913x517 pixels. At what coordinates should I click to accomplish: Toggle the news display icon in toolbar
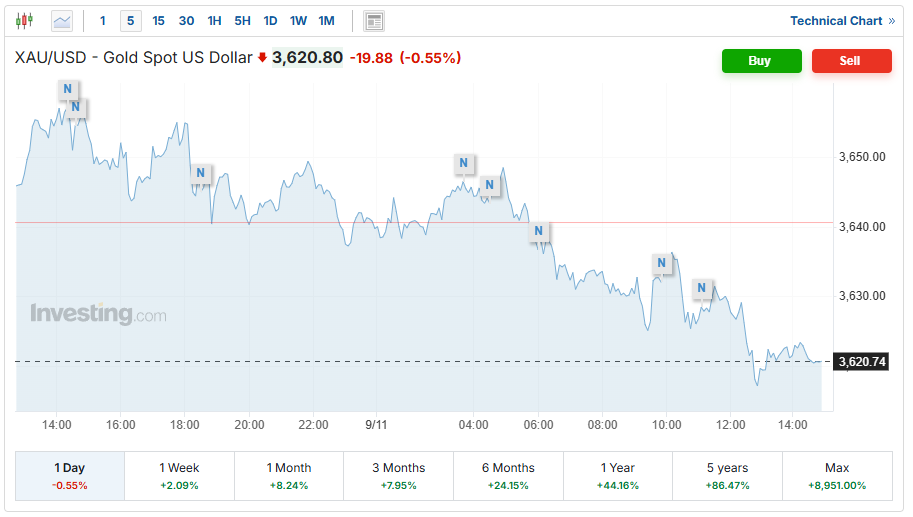374,21
